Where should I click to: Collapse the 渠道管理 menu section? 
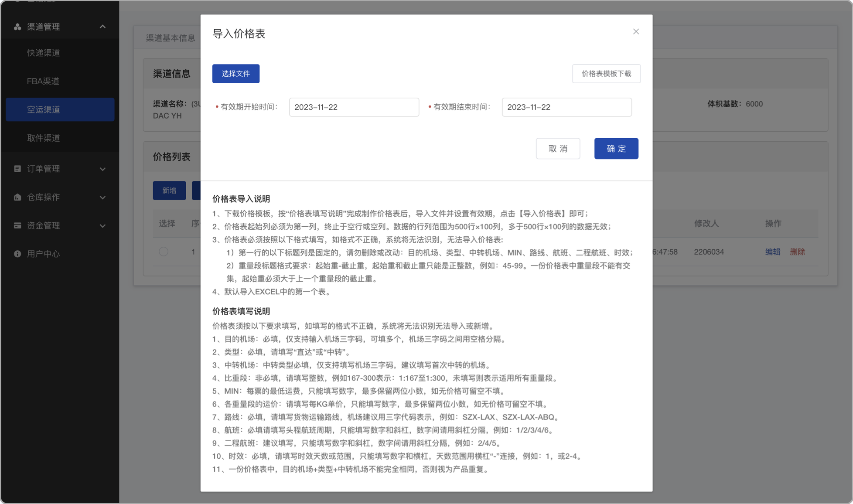[x=103, y=27]
